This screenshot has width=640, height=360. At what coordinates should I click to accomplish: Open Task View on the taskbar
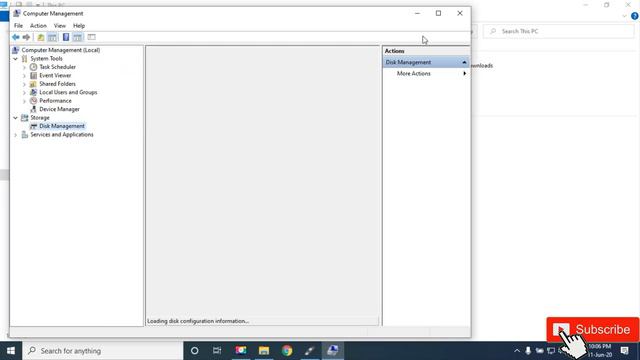[x=217, y=351]
